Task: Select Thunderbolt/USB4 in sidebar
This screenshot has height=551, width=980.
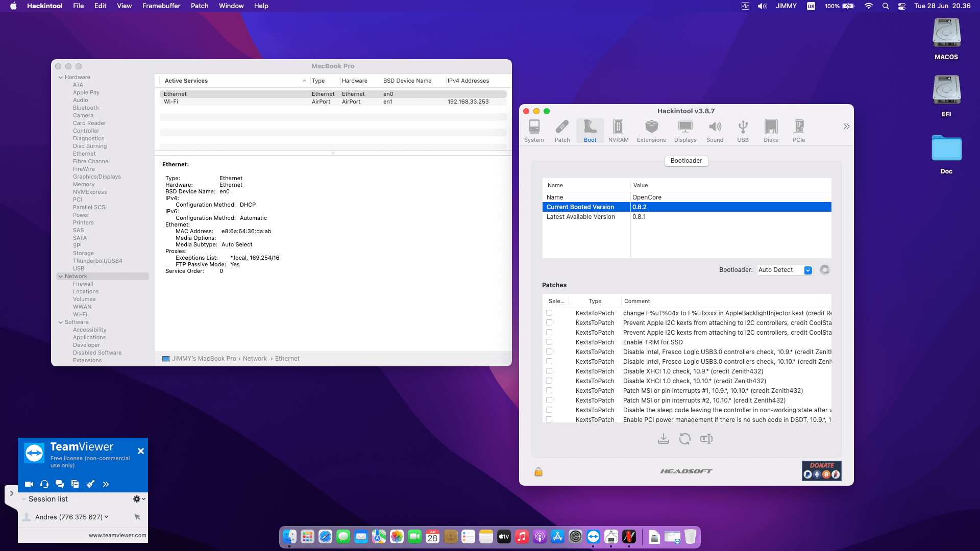Action: tap(97, 261)
